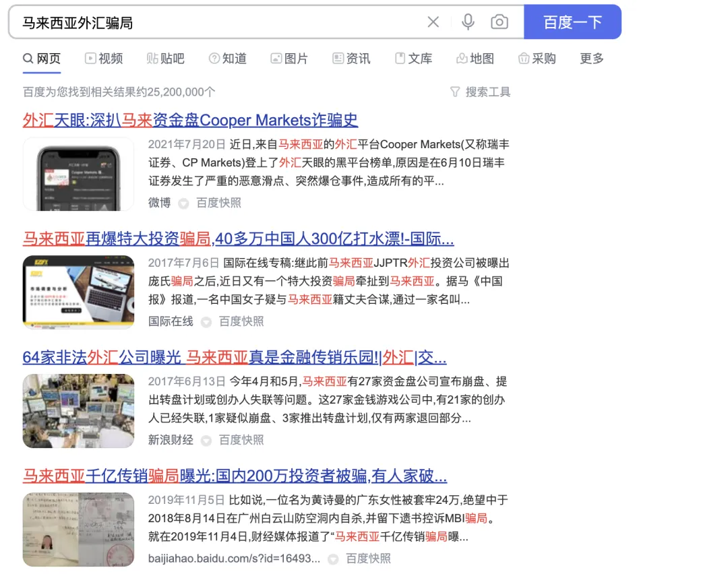The image size is (728, 578).
Task: Open 百度快照 for the 新浪财经 result
Action: pyautogui.click(x=241, y=440)
